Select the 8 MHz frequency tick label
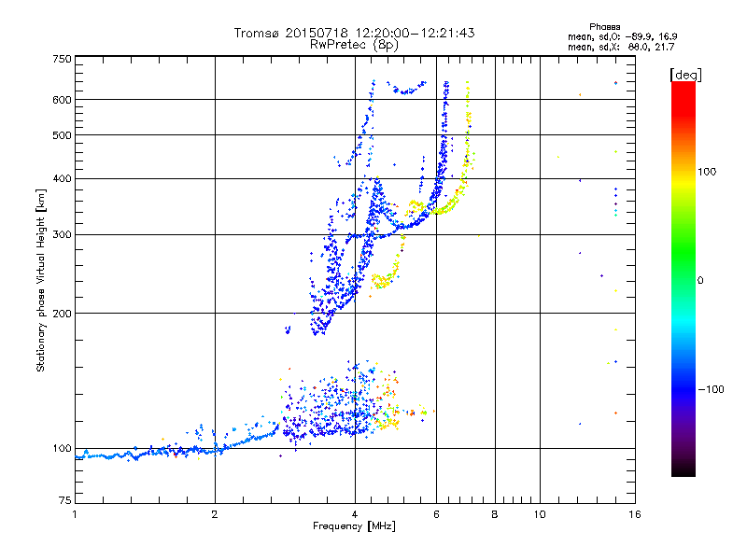 pos(495,514)
